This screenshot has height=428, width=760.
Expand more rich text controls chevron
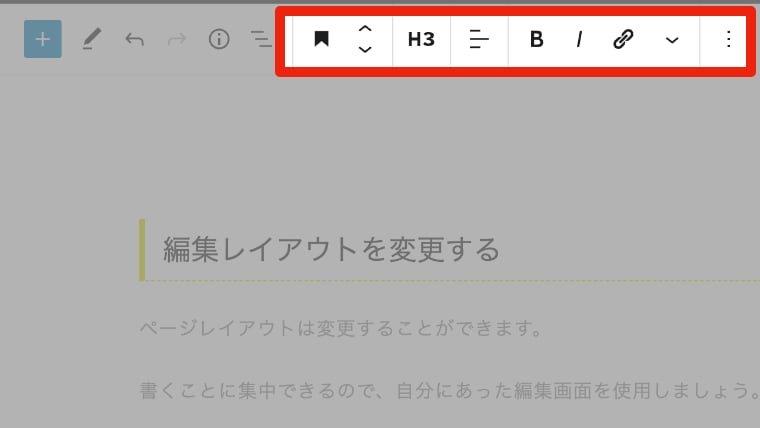point(672,40)
